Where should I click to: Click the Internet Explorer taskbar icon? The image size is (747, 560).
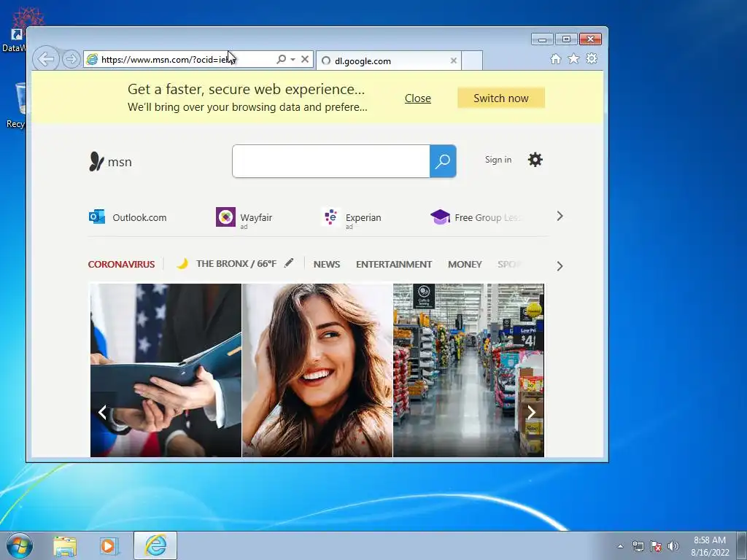point(155,545)
